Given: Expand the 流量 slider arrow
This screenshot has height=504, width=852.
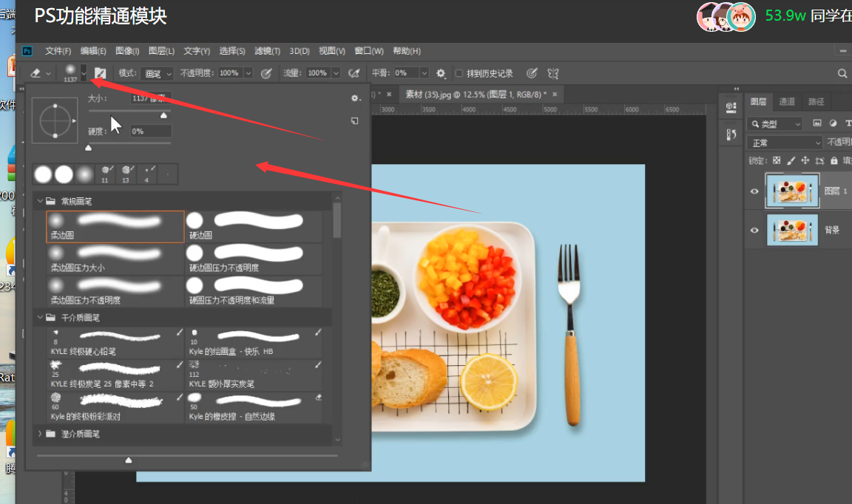Looking at the screenshot, I should (x=337, y=72).
